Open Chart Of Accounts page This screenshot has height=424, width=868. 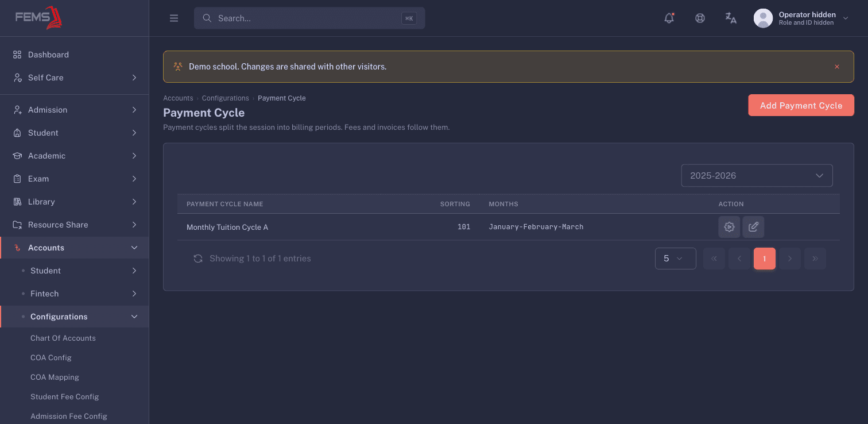63,338
